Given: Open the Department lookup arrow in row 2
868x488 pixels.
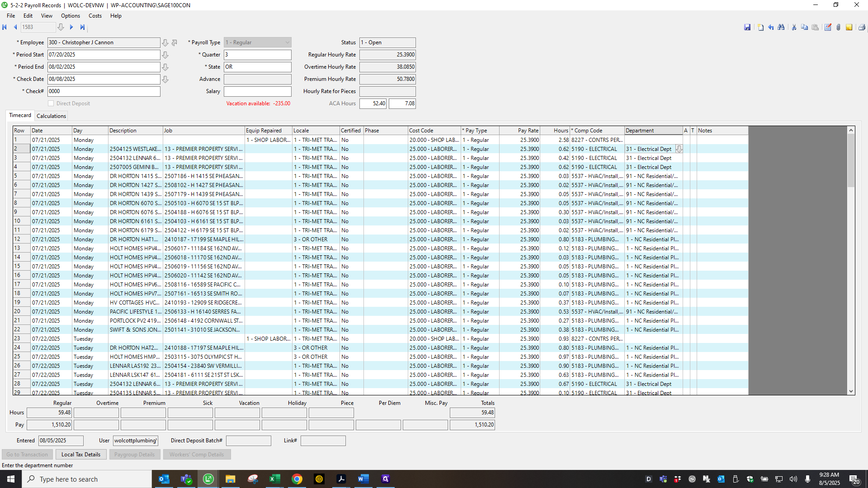Looking at the screenshot, I should click(679, 149).
